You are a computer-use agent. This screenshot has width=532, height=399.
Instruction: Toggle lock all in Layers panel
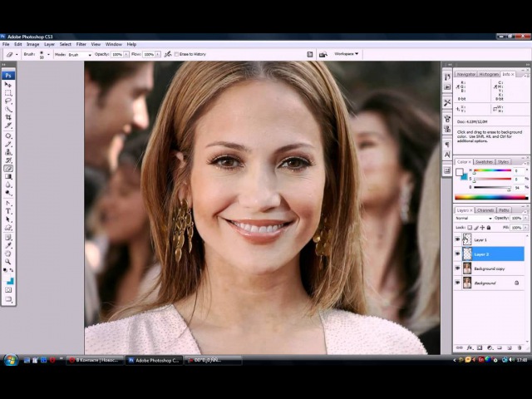(489, 228)
